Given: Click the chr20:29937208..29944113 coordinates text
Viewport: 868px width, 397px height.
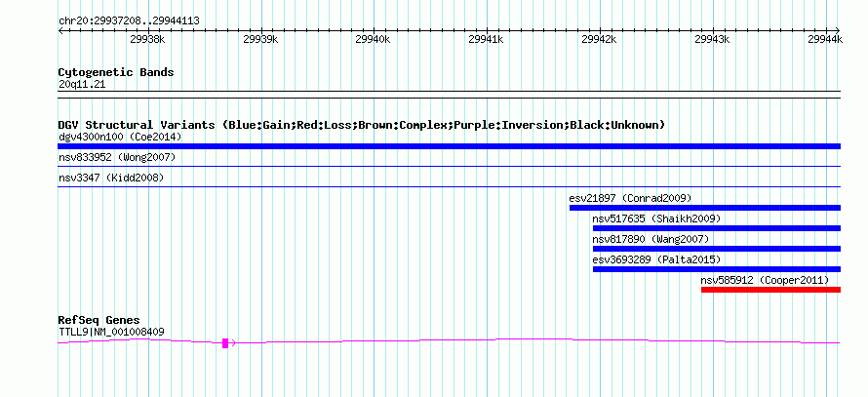Looking at the screenshot, I should [129, 21].
